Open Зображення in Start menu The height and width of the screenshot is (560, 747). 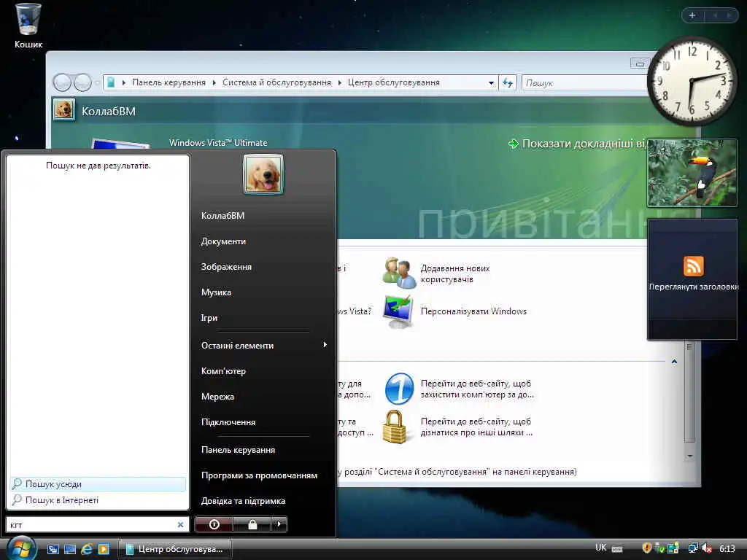tap(226, 267)
